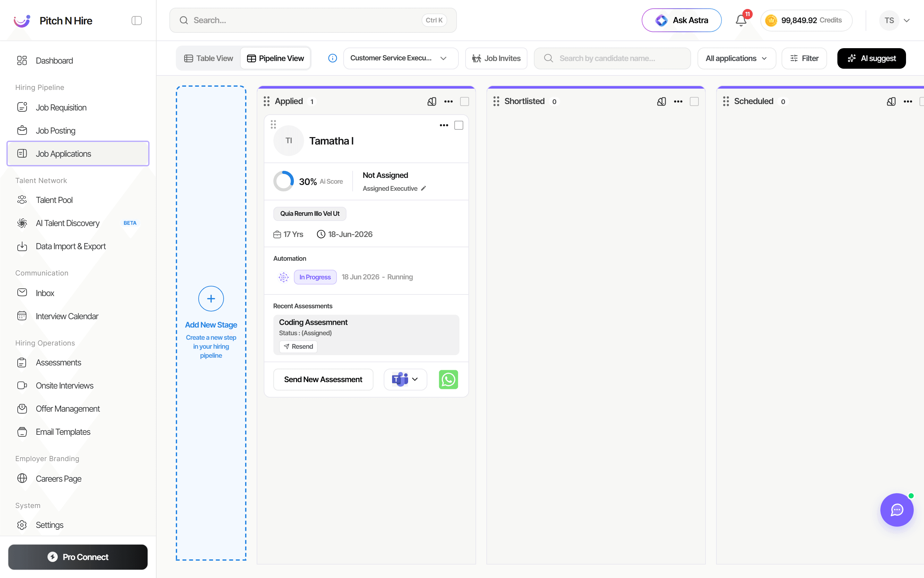Go to Onsite Interviews
The image size is (924, 578).
(78, 385)
